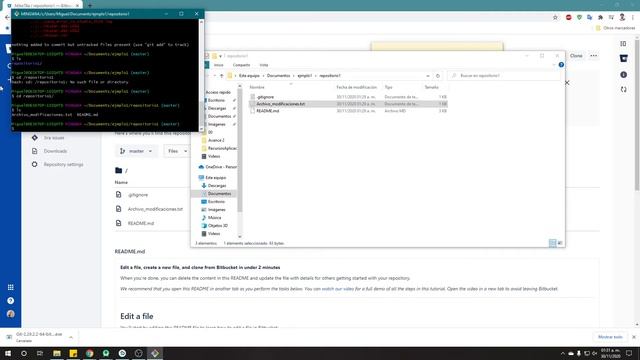The width and height of the screenshot is (640, 360).
Task: Sort files by the Nombre column header
Action: tap(257, 87)
